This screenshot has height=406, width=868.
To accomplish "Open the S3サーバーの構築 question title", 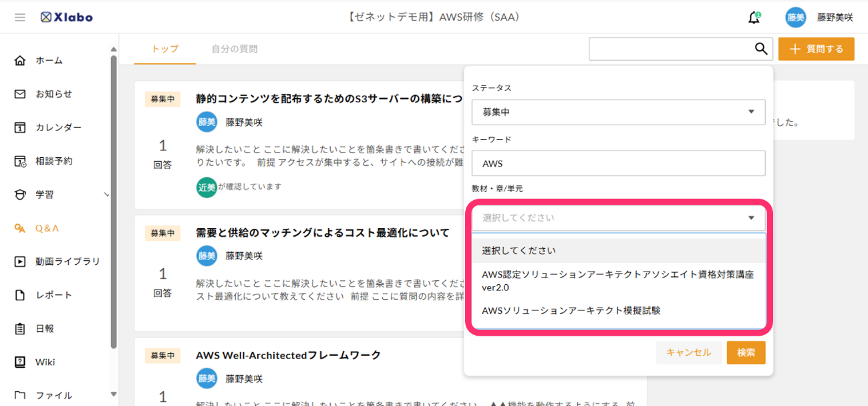I will [x=329, y=99].
